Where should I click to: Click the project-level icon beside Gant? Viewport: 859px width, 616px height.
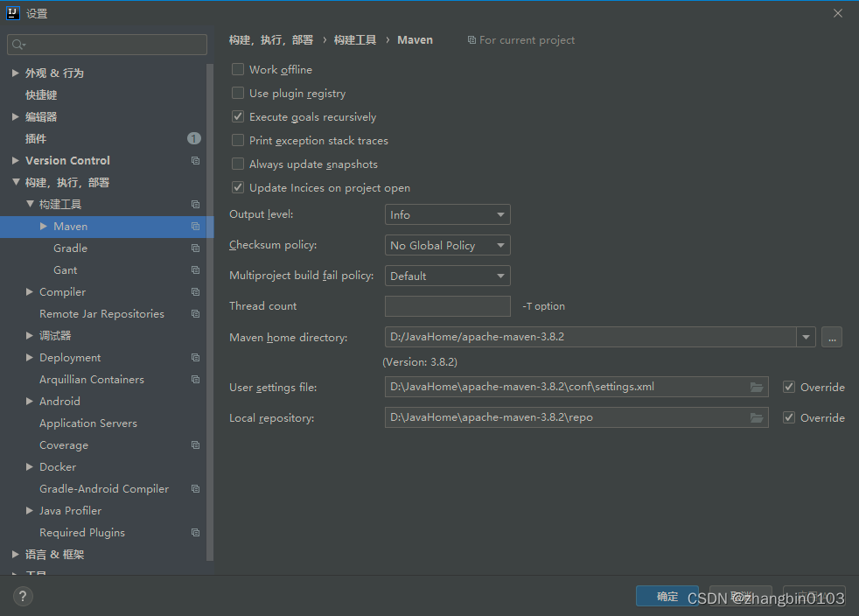point(195,270)
